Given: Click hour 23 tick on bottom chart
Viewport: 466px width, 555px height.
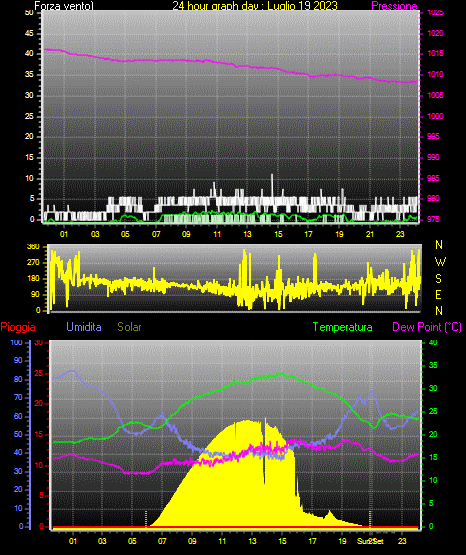Looking at the screenshot, I should tap(402, 541).
